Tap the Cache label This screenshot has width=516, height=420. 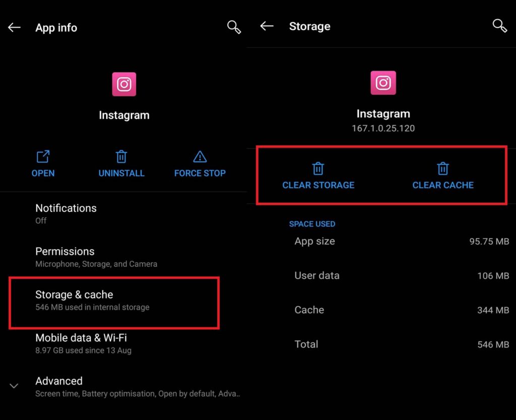[309, 310]
